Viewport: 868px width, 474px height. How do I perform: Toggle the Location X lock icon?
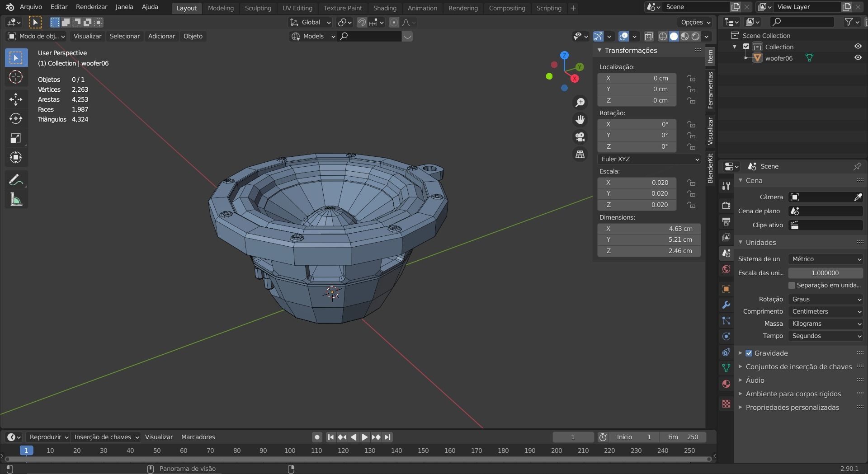pos(691,78)
